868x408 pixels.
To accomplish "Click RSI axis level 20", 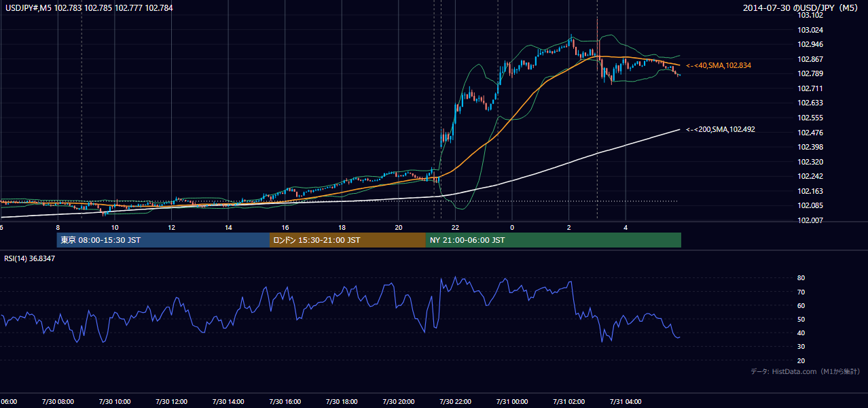I will point(801,360).
